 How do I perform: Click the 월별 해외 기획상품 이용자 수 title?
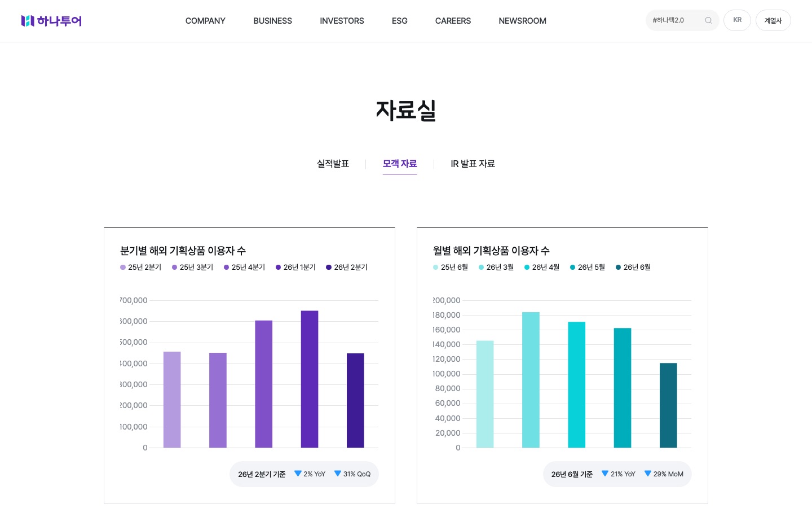pos(491,251)
